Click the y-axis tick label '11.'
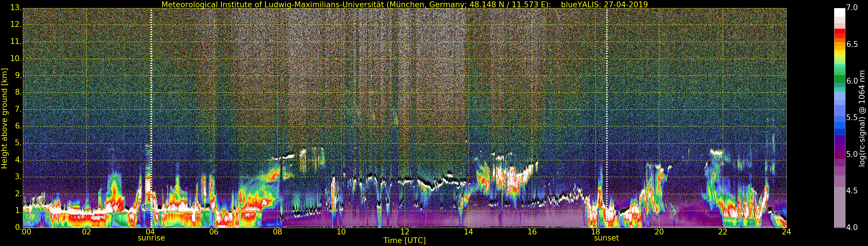The height and width of the screenshot is (246, 868). coord(16,41)
